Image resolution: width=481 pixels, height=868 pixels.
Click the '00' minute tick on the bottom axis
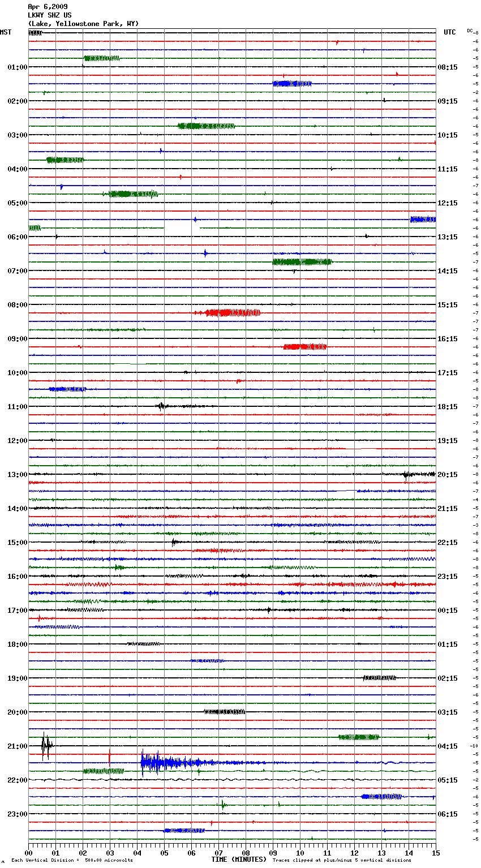28,852
